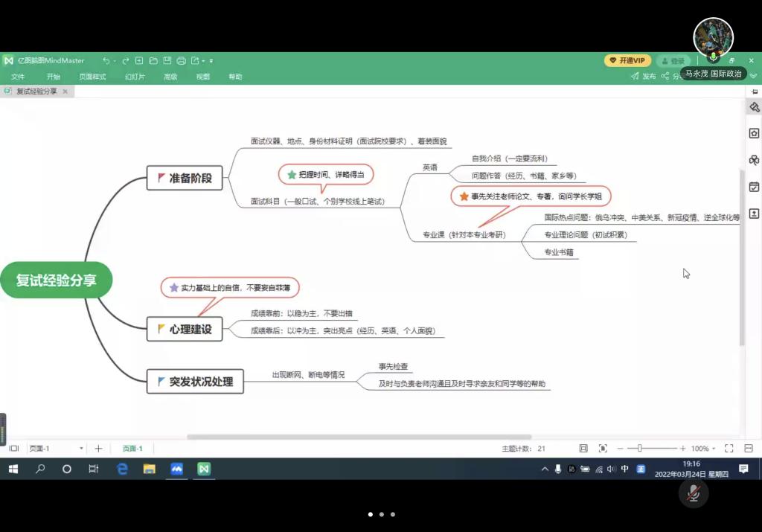Click the print icon in quick toolbar

pyautogui.click(x=181, y=61)
